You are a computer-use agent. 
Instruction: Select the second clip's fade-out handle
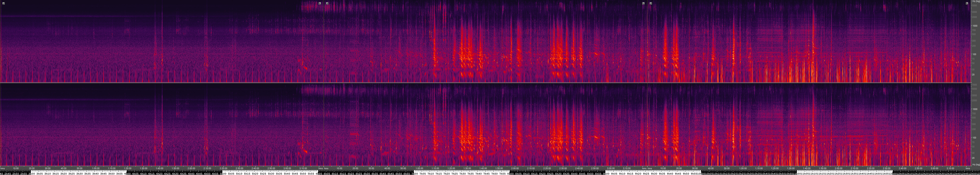[x=643, y=3]
